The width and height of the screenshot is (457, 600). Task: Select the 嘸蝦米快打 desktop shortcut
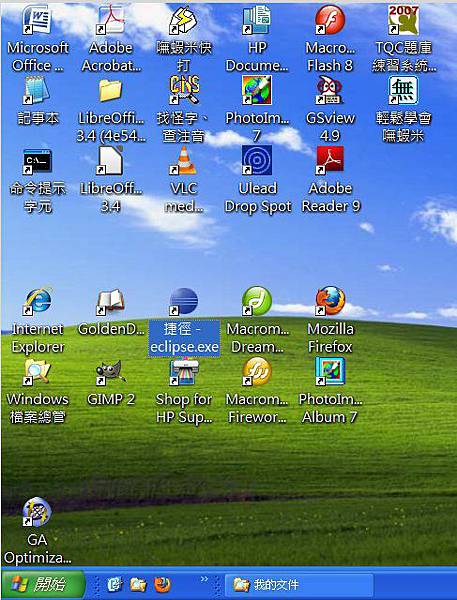coord(184,20)
